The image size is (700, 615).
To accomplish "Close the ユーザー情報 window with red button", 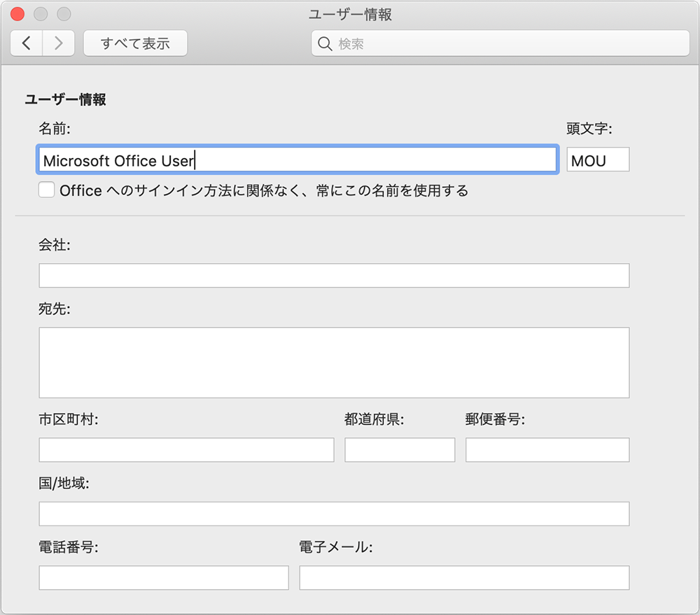I will pyautogui.click(x=17, y=14).
